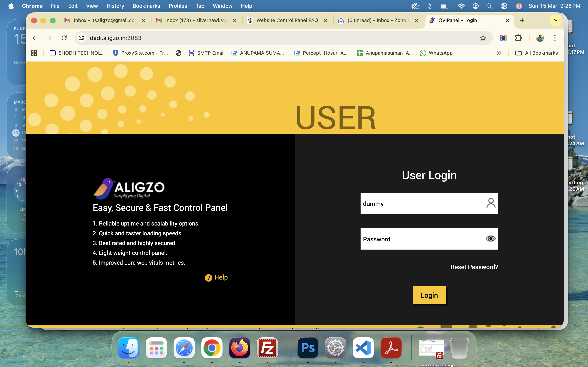The width and height of the screenshot is (588, 367).
Task: Click the user icon in username field
Action: (491, 203)
